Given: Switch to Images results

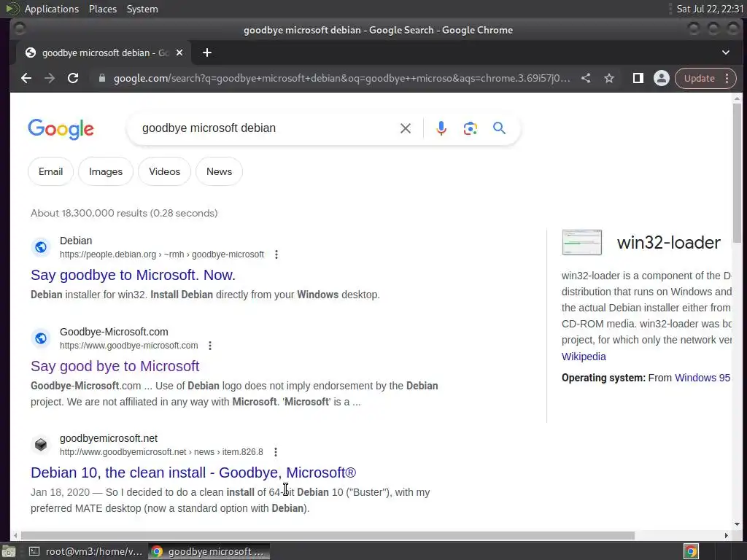Looking at the screenshot, I should coord(106,171).
